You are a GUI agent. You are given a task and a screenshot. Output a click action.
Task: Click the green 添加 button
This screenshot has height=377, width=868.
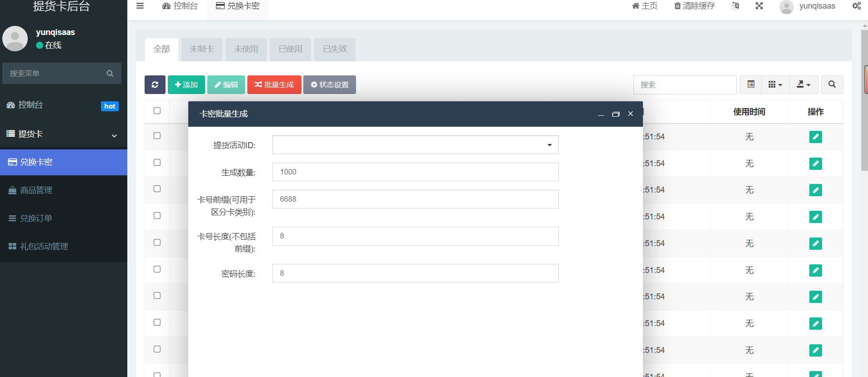click(186, 85)
